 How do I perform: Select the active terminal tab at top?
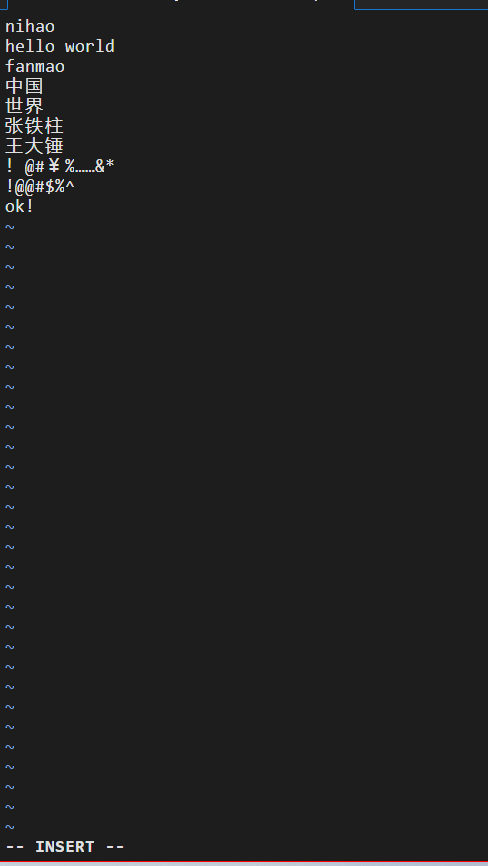[x=177, y=4]
